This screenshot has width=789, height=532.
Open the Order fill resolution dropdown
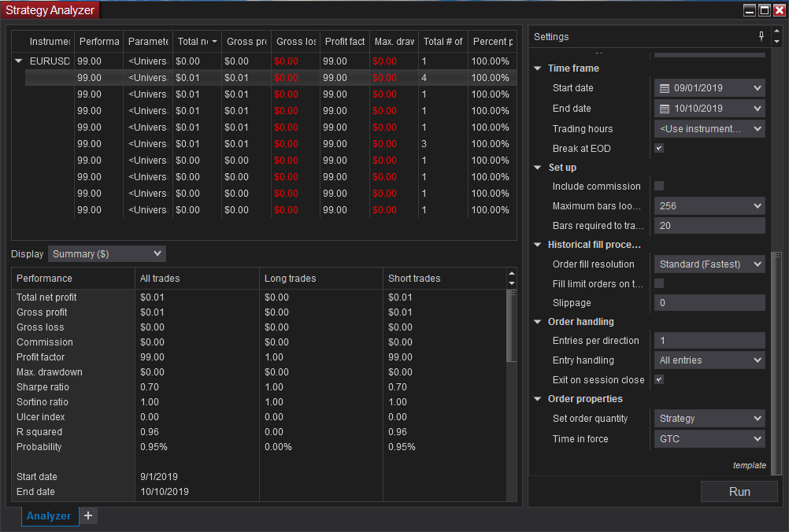click(x=709, y=264)
